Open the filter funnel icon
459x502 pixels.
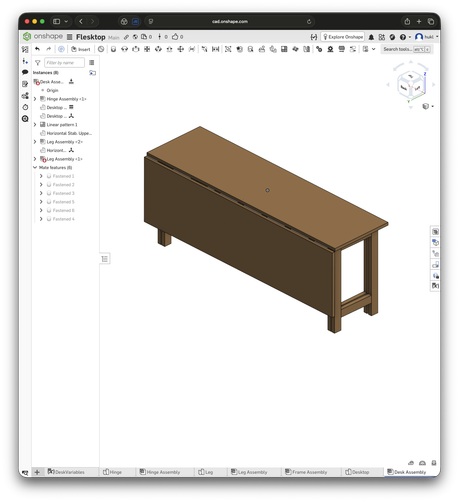click(x=38, y=63)
